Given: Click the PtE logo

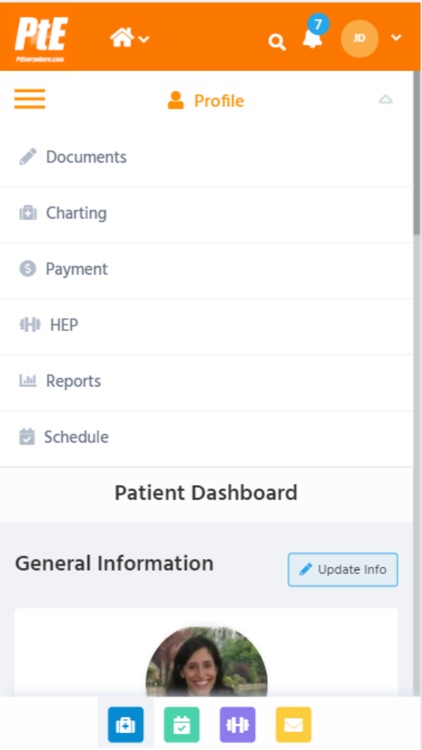Looking at the screenshot, I should click(42, 38).
